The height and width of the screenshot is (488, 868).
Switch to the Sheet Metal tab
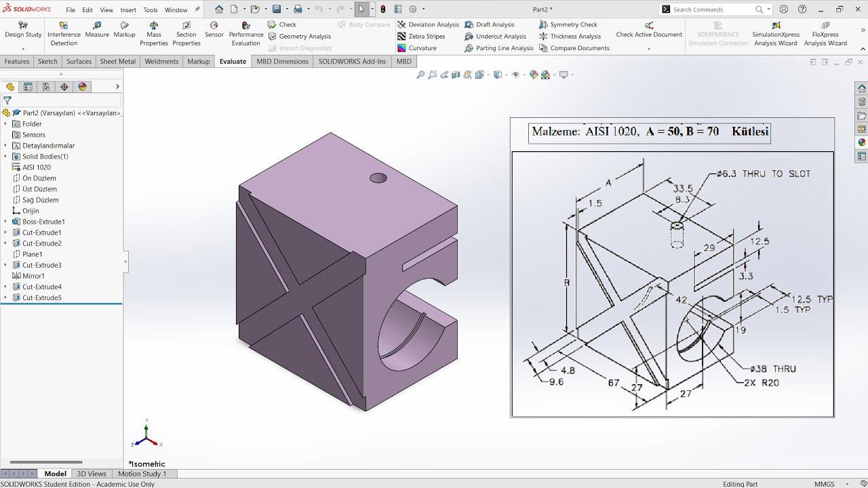click(118, 61)
